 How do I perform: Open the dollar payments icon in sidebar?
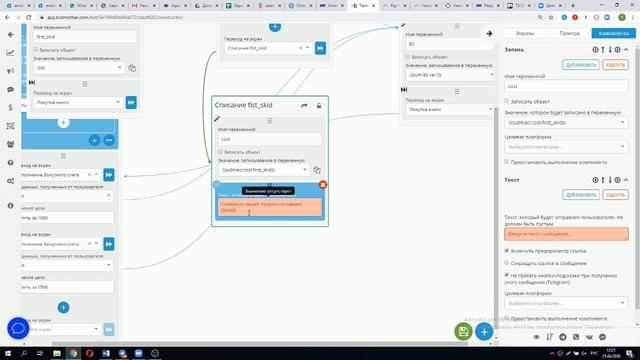pos(11,108)
